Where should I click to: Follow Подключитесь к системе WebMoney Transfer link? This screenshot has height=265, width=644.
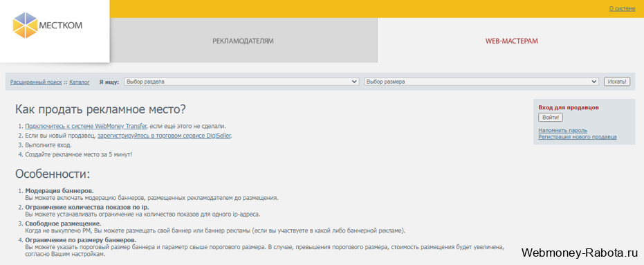coord(86,126)
